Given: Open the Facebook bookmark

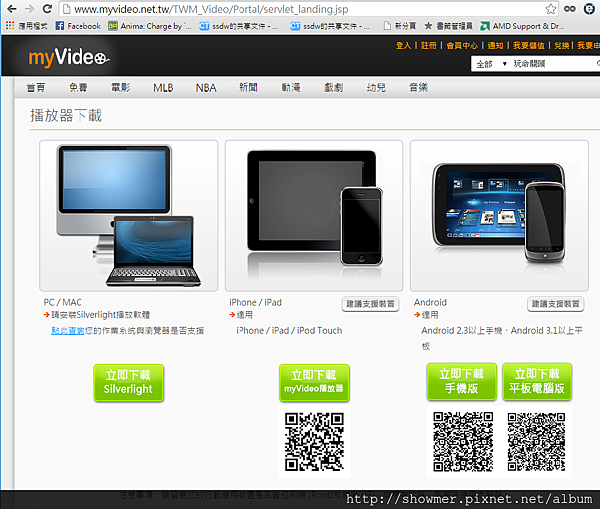Looking at the screenshot, I should [x=78, y=26].
